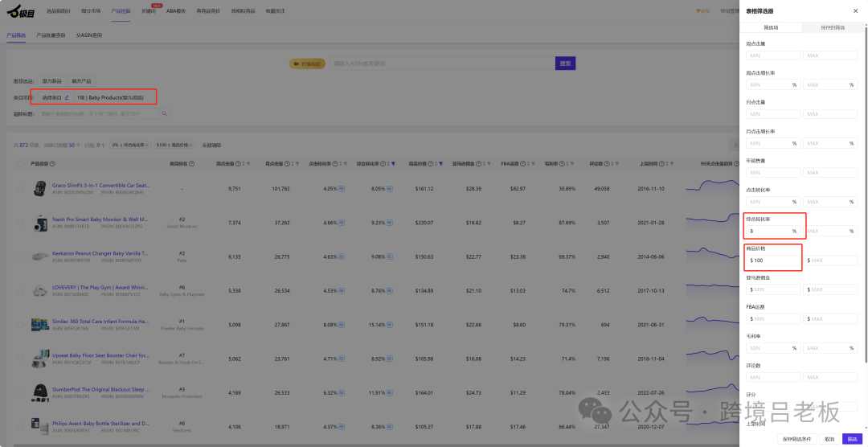Viewport: 868px width, 447px height.
Task: Click the help icon beside 90天点击量趋势 header
Action: click(x=735, y=163)
